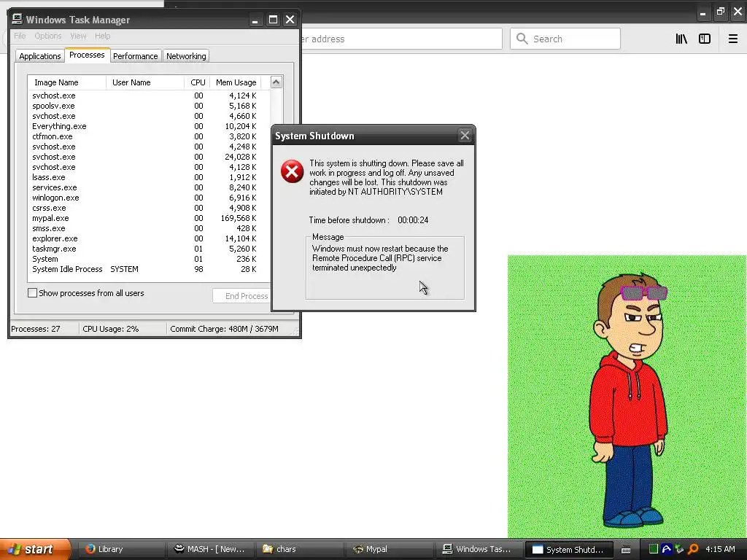Click process list scroll up arrow

[276, 82]
